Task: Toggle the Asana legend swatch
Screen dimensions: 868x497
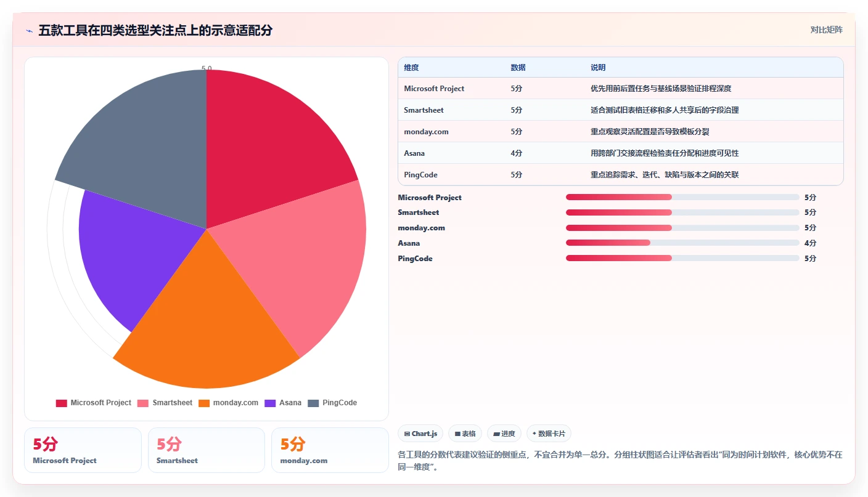Action: click(270, 403)
